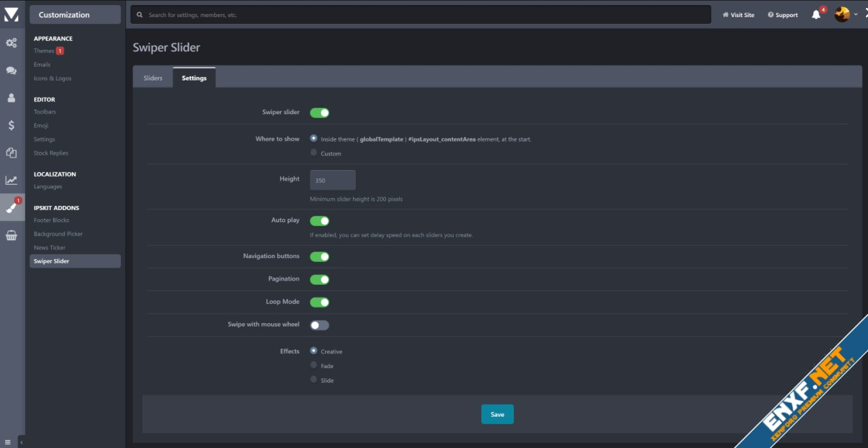Click the notifications bell icon
868x448 pixels.
(816, 15)
